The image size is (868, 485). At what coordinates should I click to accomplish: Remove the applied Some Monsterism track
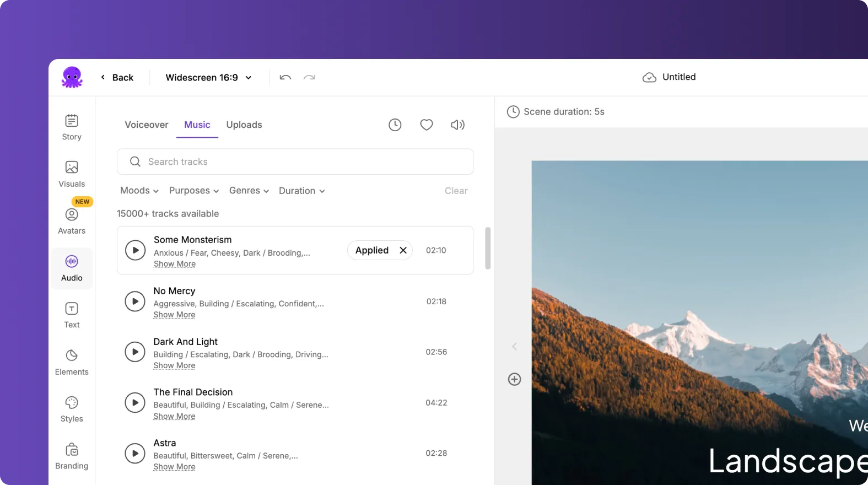tap(403, 250)
